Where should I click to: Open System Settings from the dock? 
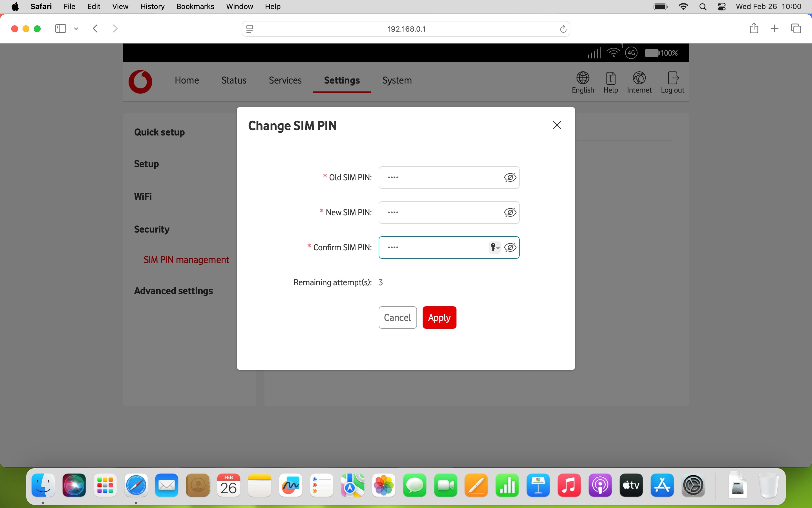coord(693,485)
